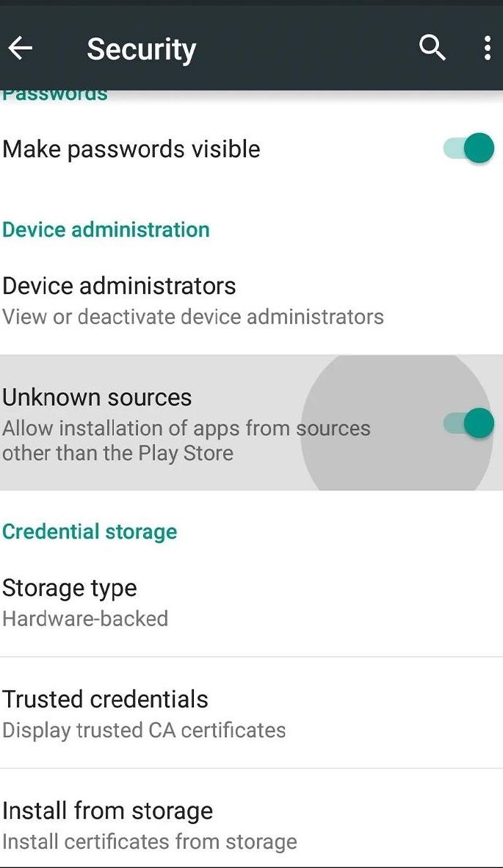Open the three-dot overflow menu
Image resolution: width=503 pixels, height=868 pixels.
coord(487,49)
